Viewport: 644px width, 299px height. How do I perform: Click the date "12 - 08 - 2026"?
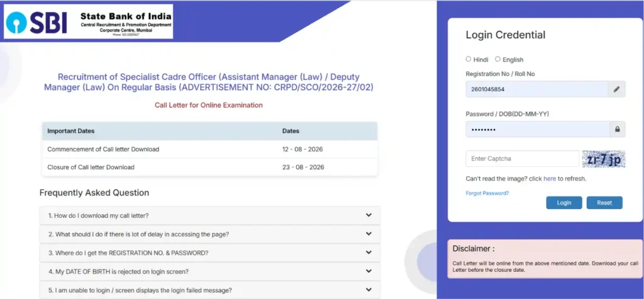(x=303, y=149)
